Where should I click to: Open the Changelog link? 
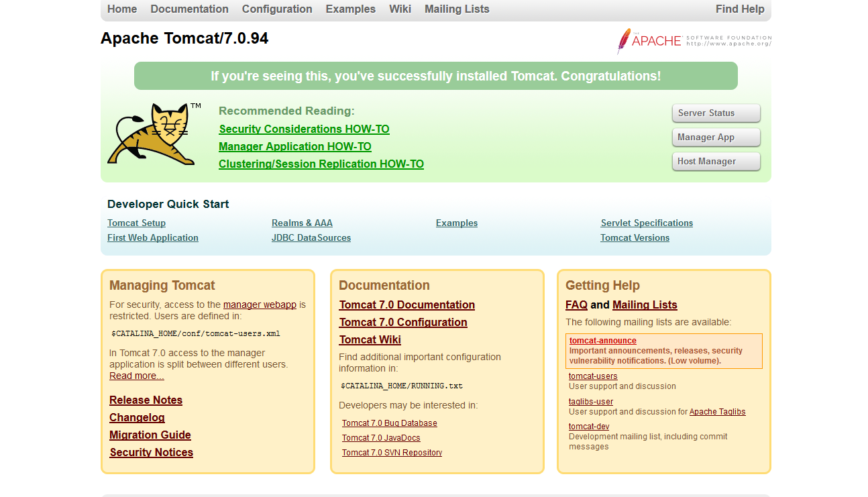click(137, 418)
